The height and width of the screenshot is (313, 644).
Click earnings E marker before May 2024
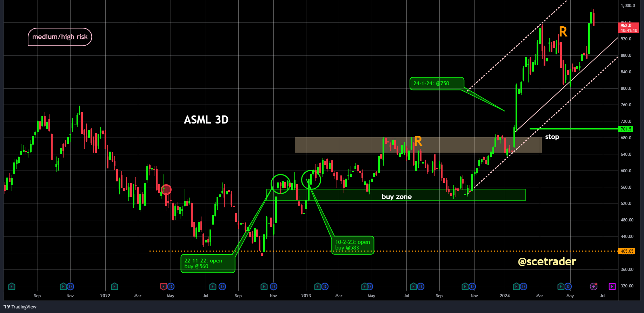[561, 287]
